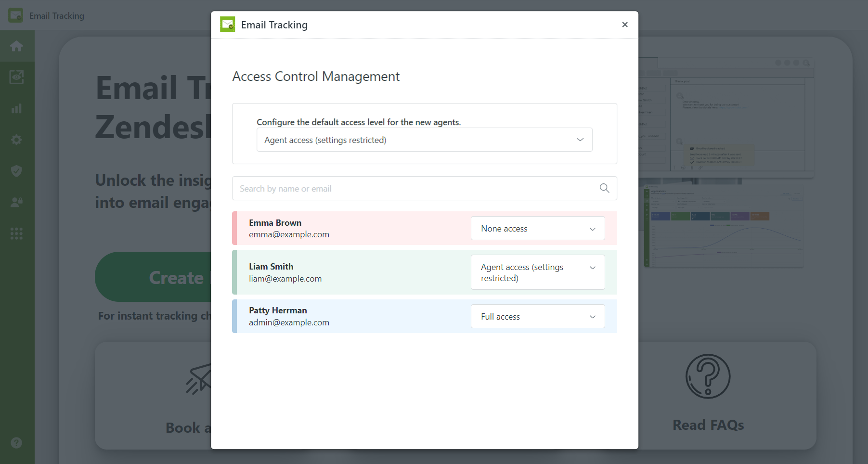Select the Home icon in the sidebar
868x464 pixels.
click(17, 46)
